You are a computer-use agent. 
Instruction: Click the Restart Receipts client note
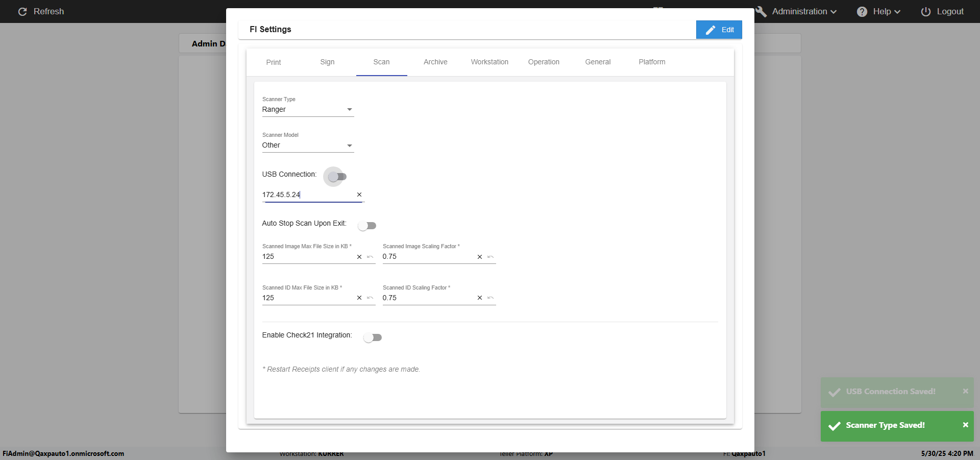point(341,369)
